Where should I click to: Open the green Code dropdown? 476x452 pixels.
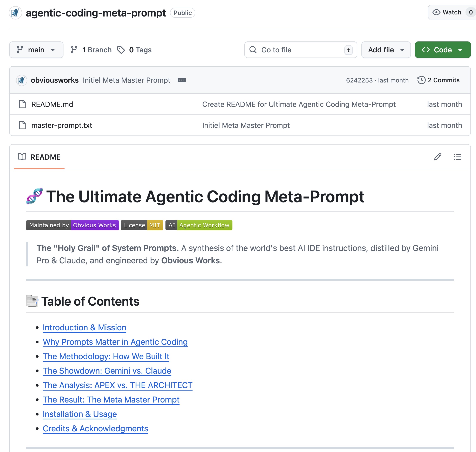443,50
